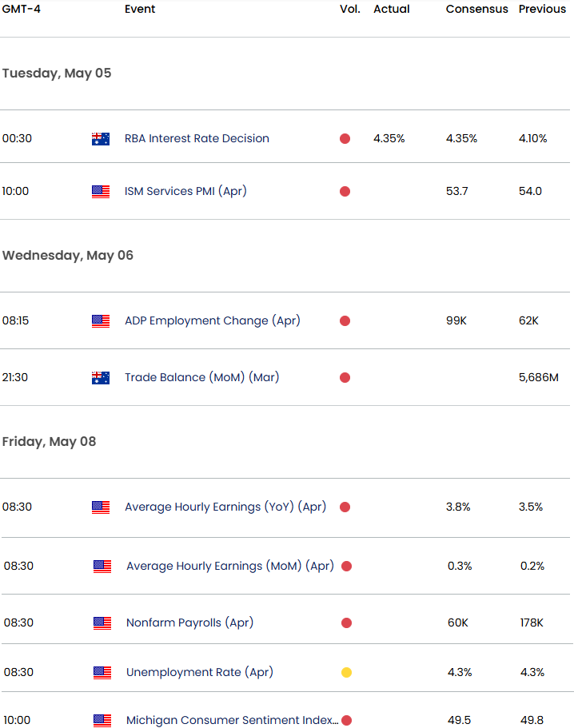Click the Vol. column header
Viewport: 574px width, 728px height.
(x=350, y=9)
